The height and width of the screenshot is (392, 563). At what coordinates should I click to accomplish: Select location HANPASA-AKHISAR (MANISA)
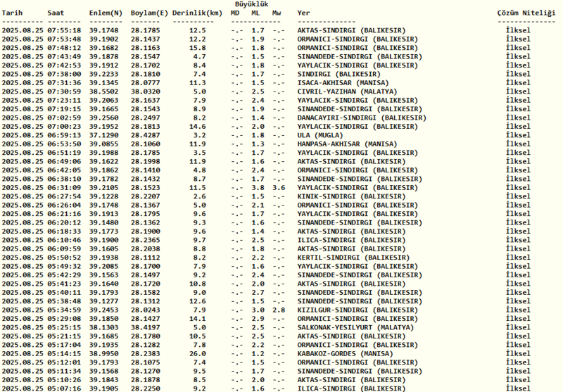pyautogui.click(x=347, y=144)
